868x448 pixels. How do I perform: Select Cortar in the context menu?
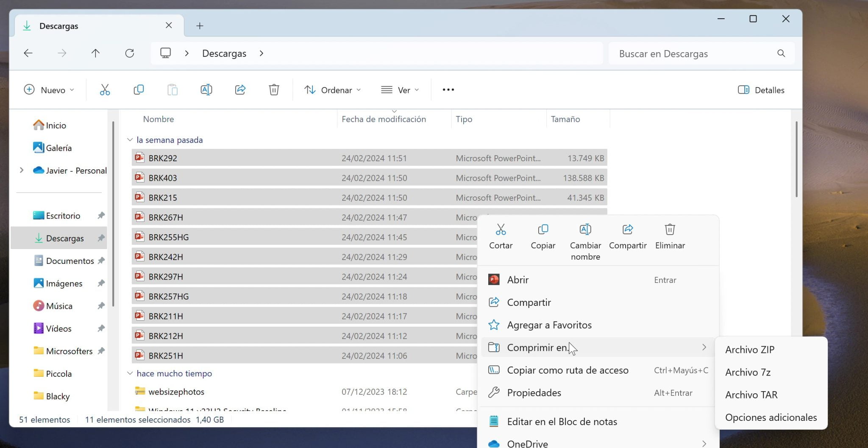500,237
